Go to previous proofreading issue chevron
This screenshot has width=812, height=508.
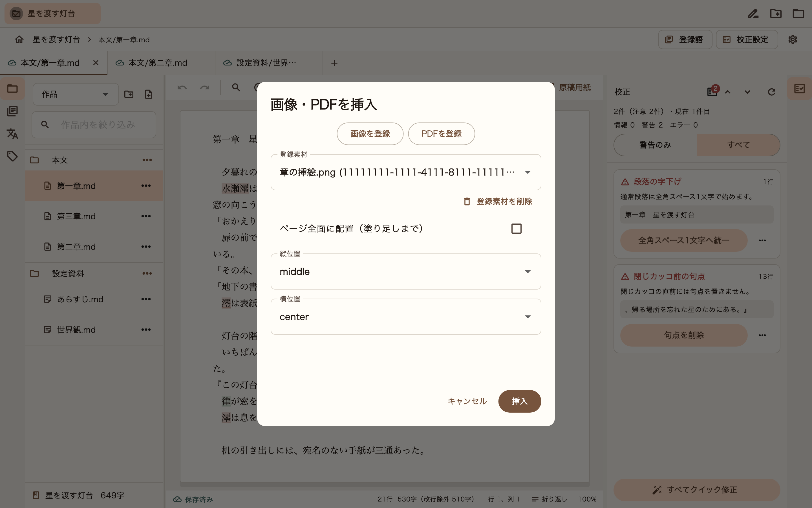click(727, 92)
